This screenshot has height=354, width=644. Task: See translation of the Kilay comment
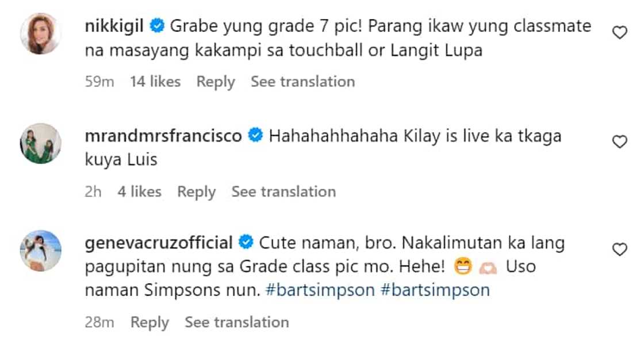point(283,192)
